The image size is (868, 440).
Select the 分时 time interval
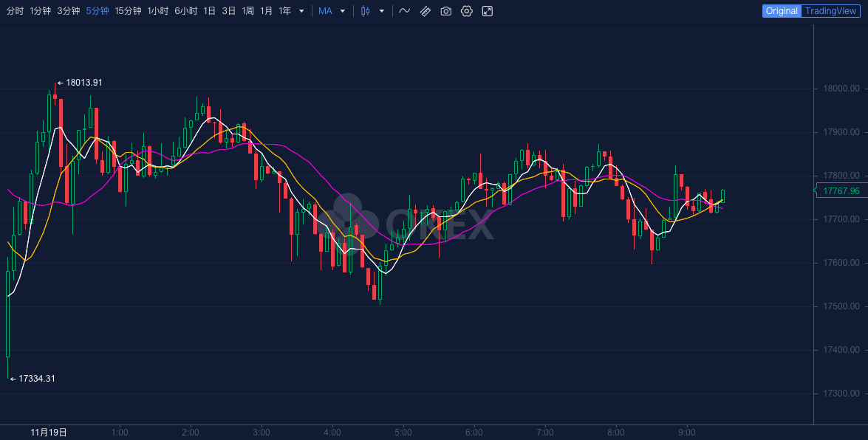(15, 11)
